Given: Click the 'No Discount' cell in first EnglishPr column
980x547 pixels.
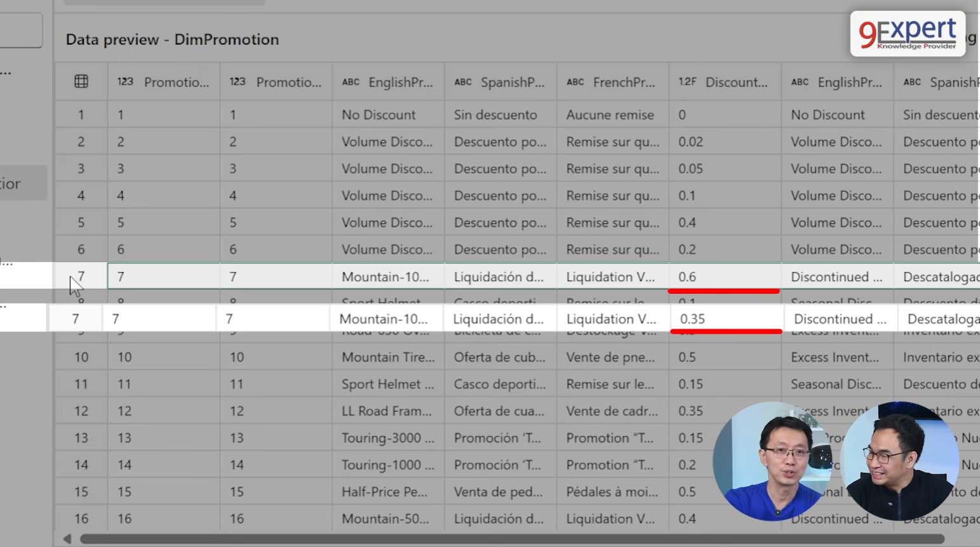Looking at the screenshot, I should (379, 115).
